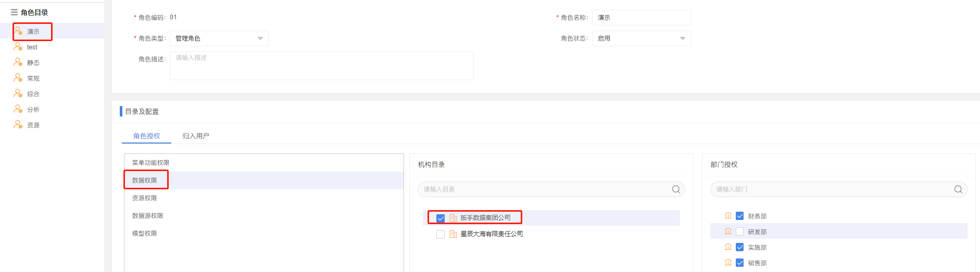Click the user icon next to 演示
Image resolution: width=980 pixels, height=272 pixels.
point(18,31)
